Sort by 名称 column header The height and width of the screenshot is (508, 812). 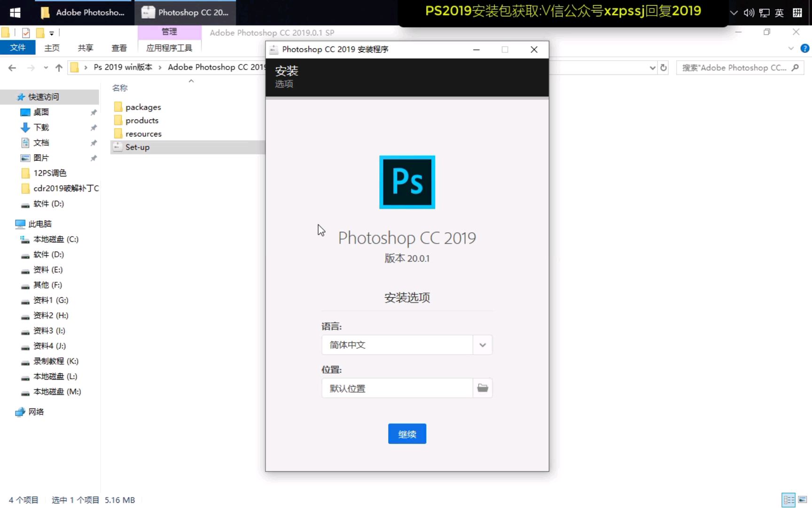pyautogui.click(x=120, y=88)
